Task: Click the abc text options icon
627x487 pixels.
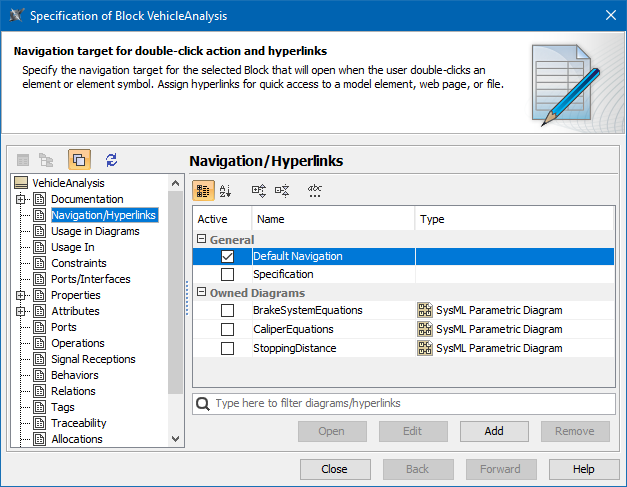Action: 315,190
